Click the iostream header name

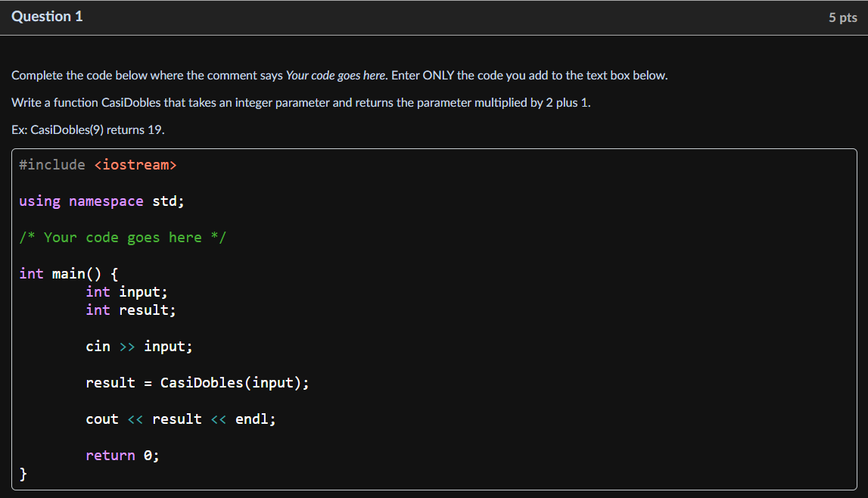(x=135, y=164)
